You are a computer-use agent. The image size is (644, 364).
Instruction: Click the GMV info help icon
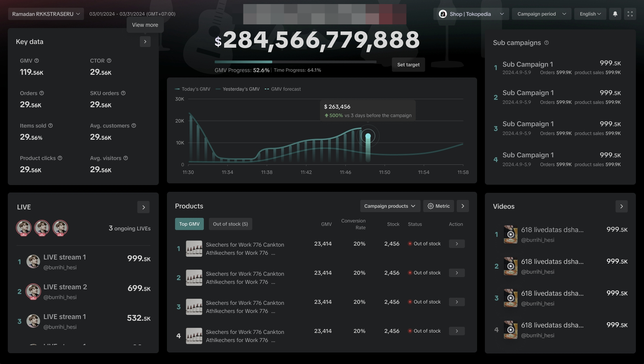tap(37, 61)
